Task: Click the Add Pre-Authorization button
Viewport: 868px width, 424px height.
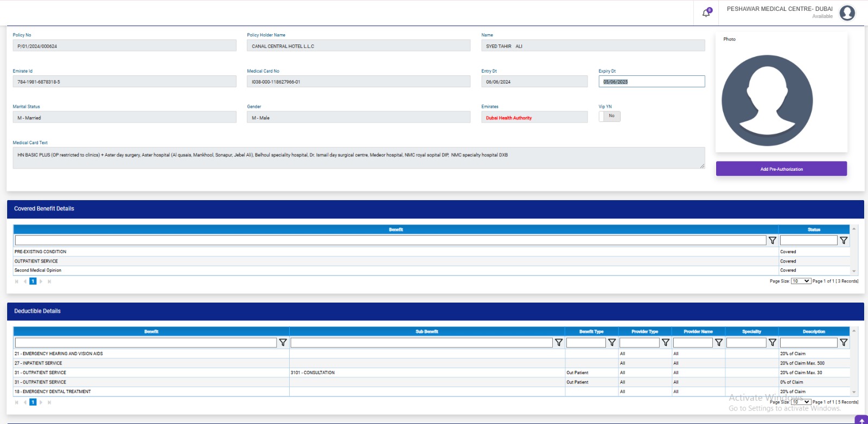Action: tap(781, 169)
